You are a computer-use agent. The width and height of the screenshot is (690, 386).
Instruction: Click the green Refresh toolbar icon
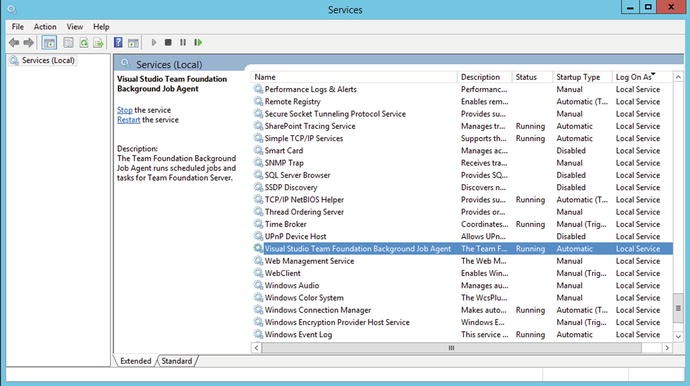click(x=84, y=43)
